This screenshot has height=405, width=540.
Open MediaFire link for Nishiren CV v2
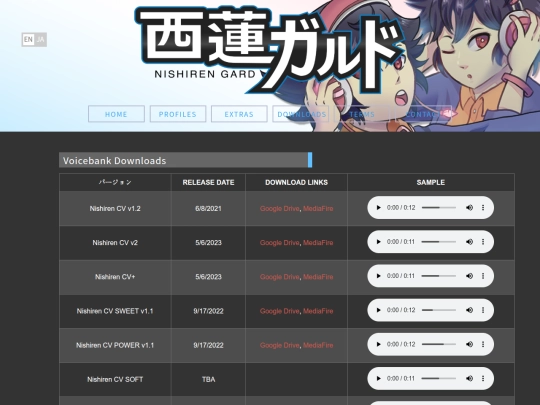point(318,242)
